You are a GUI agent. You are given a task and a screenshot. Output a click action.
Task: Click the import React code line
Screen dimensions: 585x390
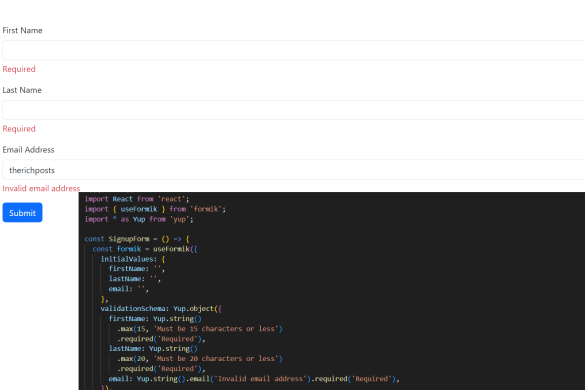point(137,199)
